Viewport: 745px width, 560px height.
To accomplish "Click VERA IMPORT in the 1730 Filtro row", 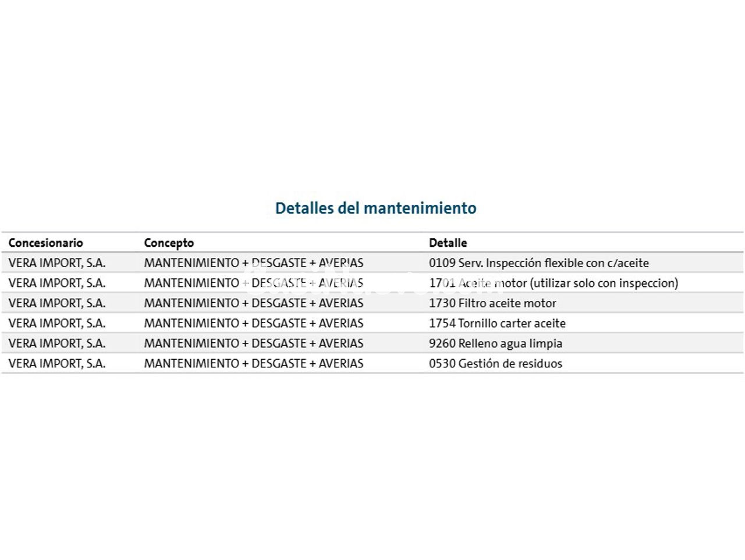I will coord(57,303).
